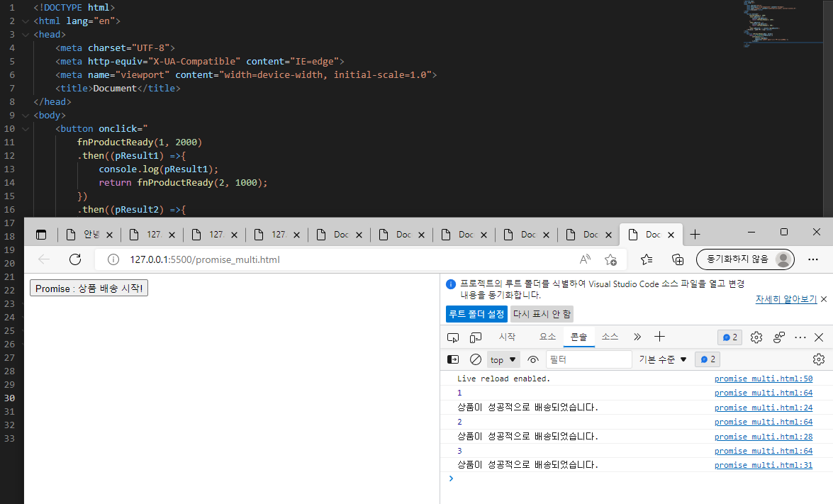Open the browser settings and more menu
The image size is (833, 504).
pos(813,259)
